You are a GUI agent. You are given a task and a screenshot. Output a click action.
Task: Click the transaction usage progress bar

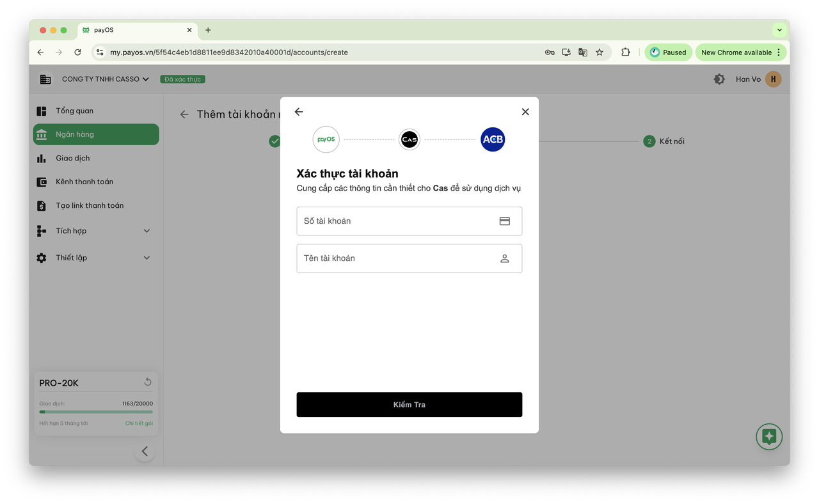pos(96,412)
